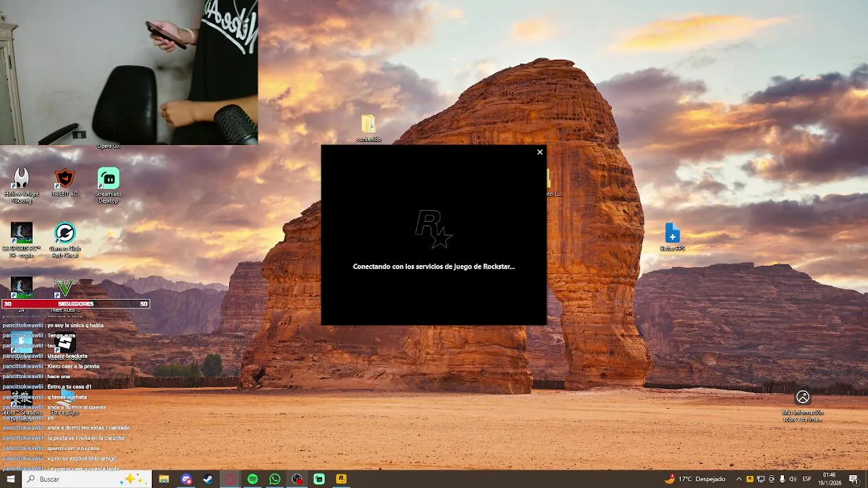Viewport: 868px width, 488px height.
Task: Open Discord from the taskbar
Action: click(186, 479)
